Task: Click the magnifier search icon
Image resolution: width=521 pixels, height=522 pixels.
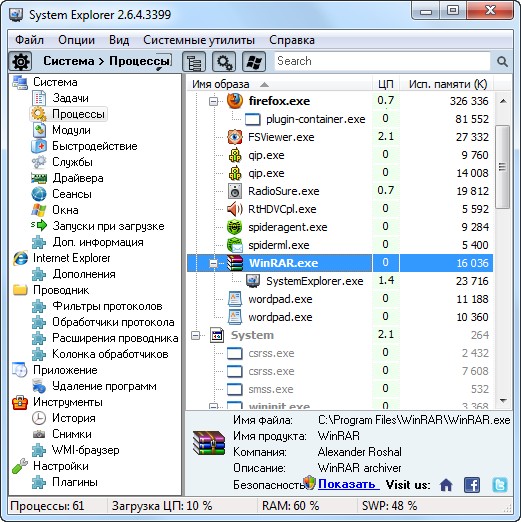Action: [x=502, y=61]
